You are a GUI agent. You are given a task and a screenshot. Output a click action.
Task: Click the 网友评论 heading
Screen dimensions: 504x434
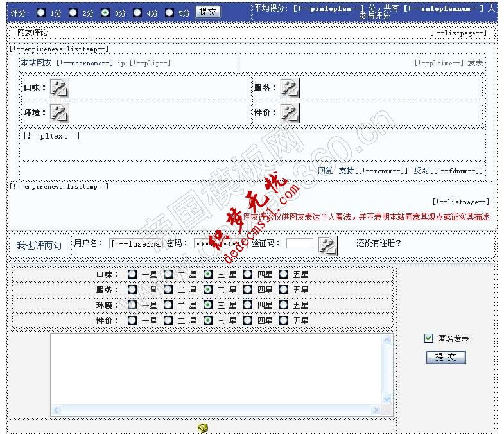click(x=32, y=33)
